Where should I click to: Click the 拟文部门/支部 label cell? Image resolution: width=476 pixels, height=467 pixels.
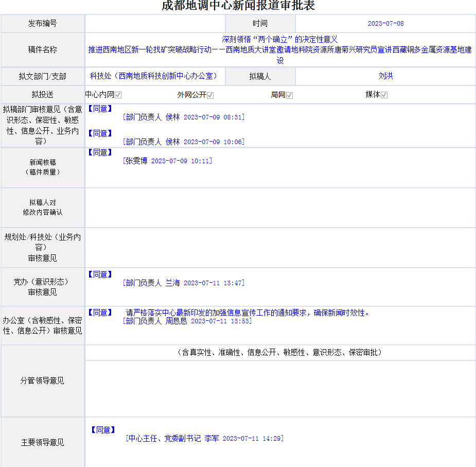tap(43, 76)
